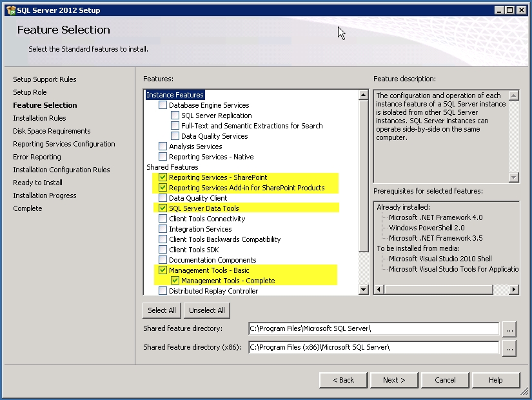Enable Full-Text and Semantic Extractions for Search

174,126
